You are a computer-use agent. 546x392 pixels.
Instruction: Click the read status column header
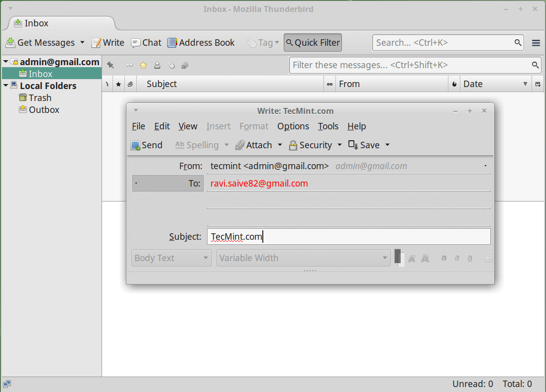329,84
